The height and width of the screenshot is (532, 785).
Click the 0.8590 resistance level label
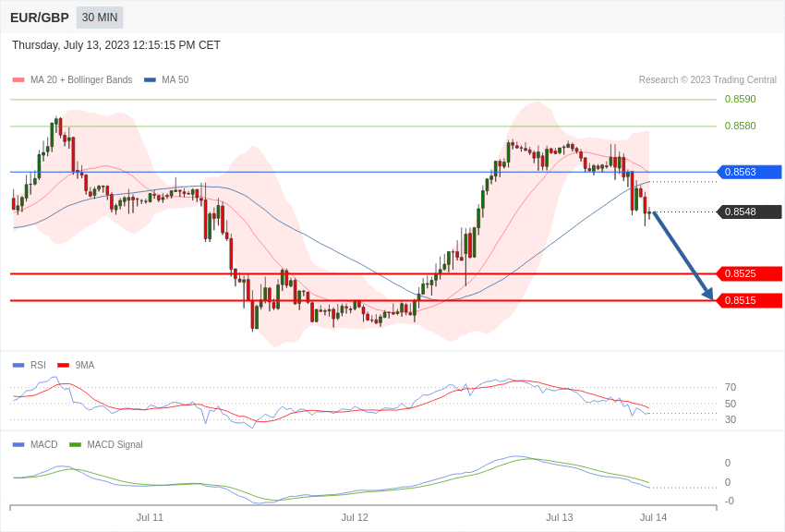tap(741, 99)
